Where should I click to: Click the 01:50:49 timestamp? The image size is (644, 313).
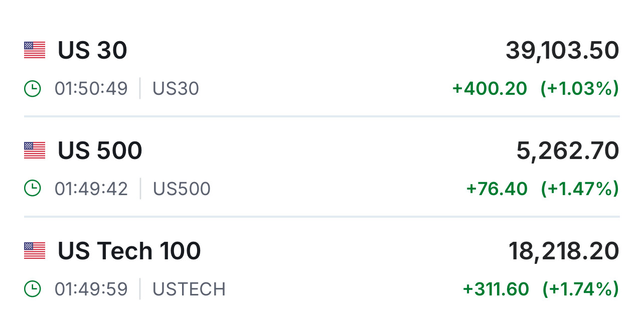91,89
